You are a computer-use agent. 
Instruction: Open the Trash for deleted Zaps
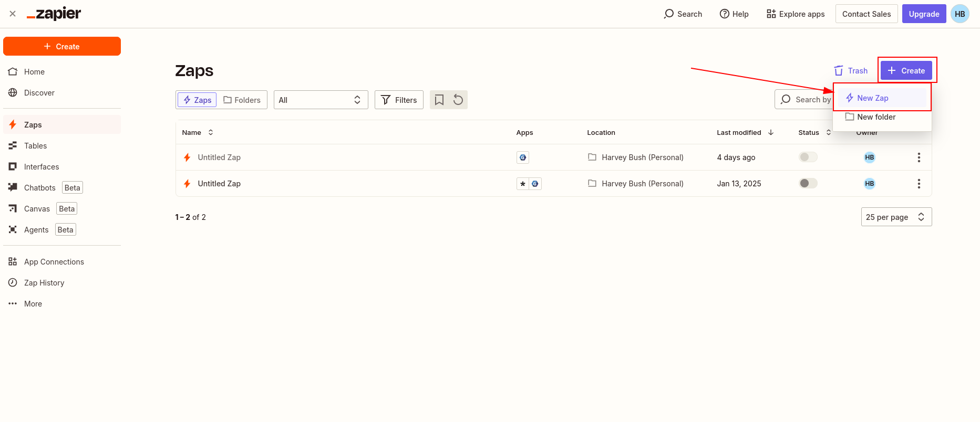coord(851,71)
